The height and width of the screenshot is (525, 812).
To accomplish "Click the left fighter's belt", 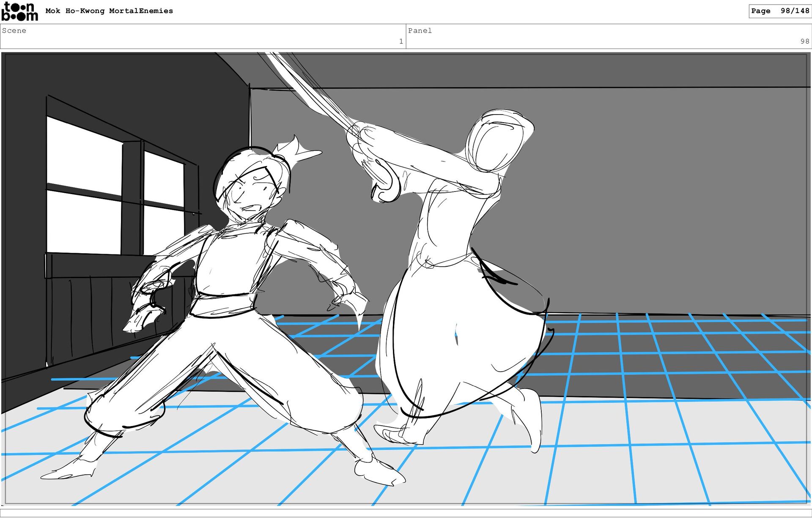I will pyautogui.click(x=224, y=304).
